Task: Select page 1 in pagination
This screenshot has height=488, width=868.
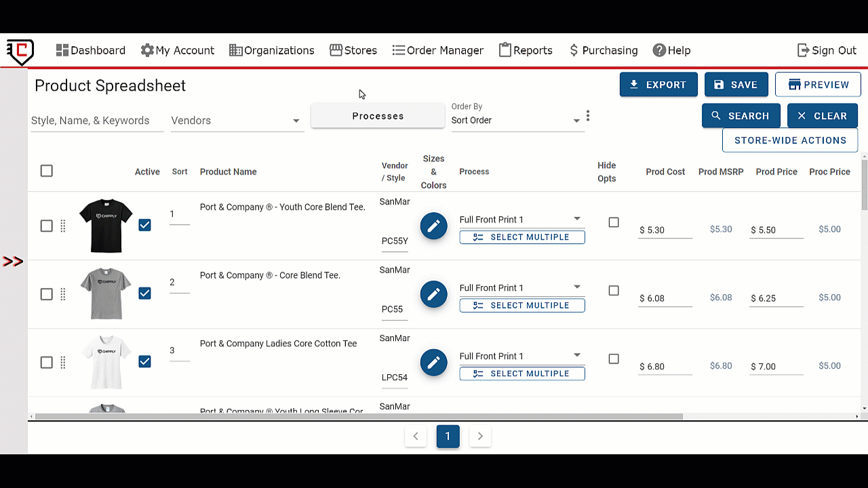Action: pos(448,436)
